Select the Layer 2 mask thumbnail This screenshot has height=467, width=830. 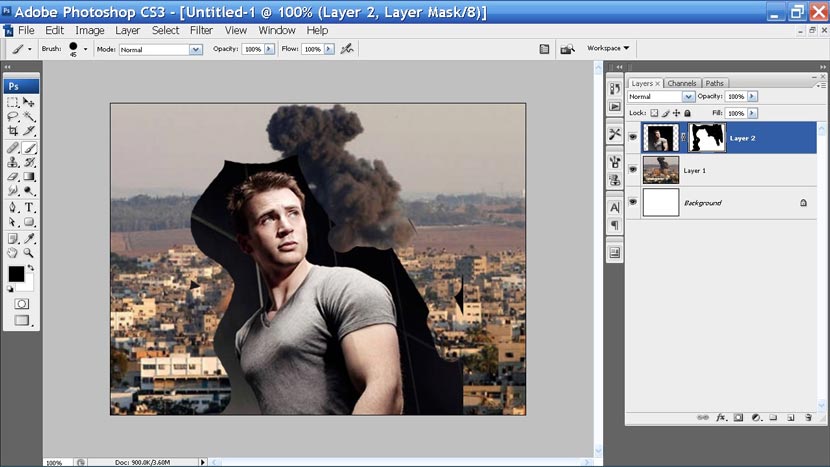point(705,138)
